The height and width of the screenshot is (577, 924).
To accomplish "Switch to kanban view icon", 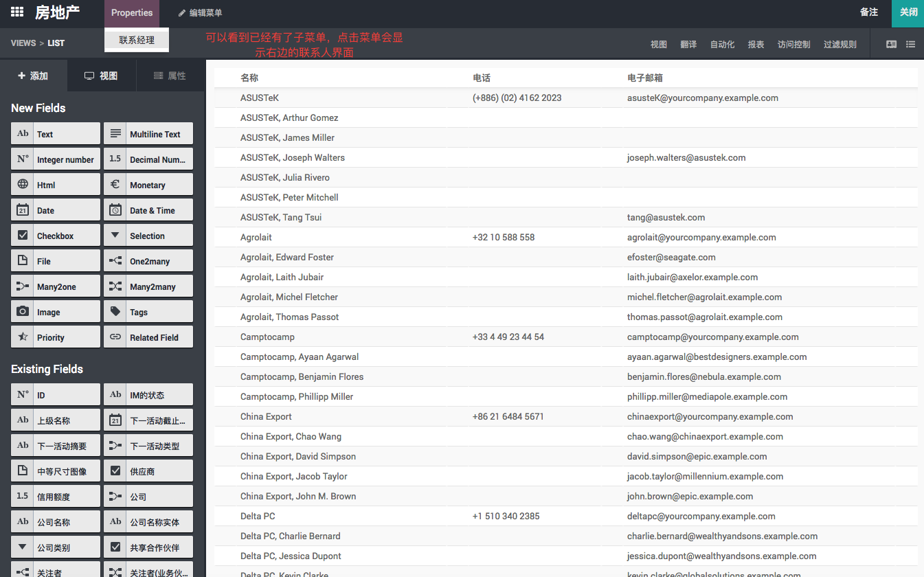I will 891,44.
